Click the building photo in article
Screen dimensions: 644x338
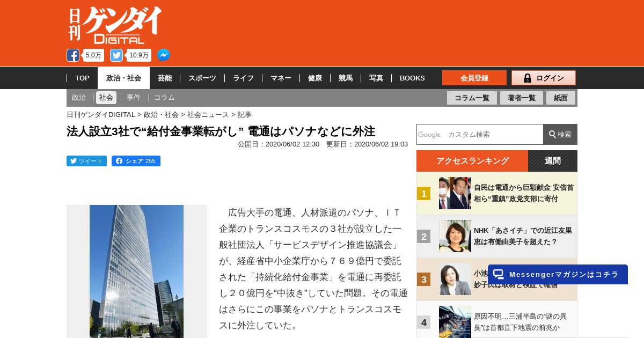tap(136, 271)
